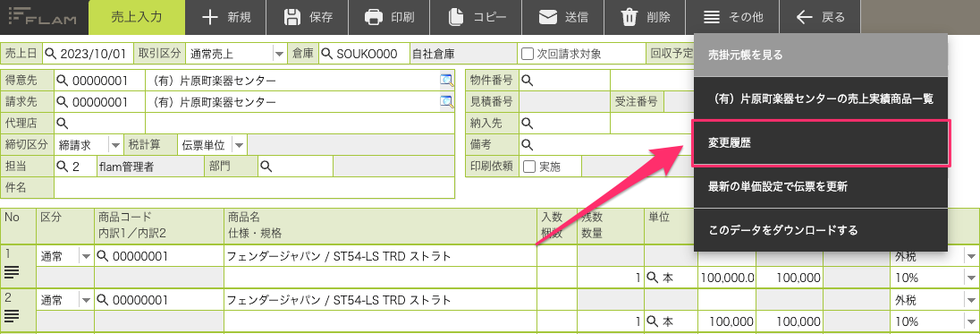Click the search icon in 納入先 field
Screen dimensions: 980x334
[x=527, y=123]
